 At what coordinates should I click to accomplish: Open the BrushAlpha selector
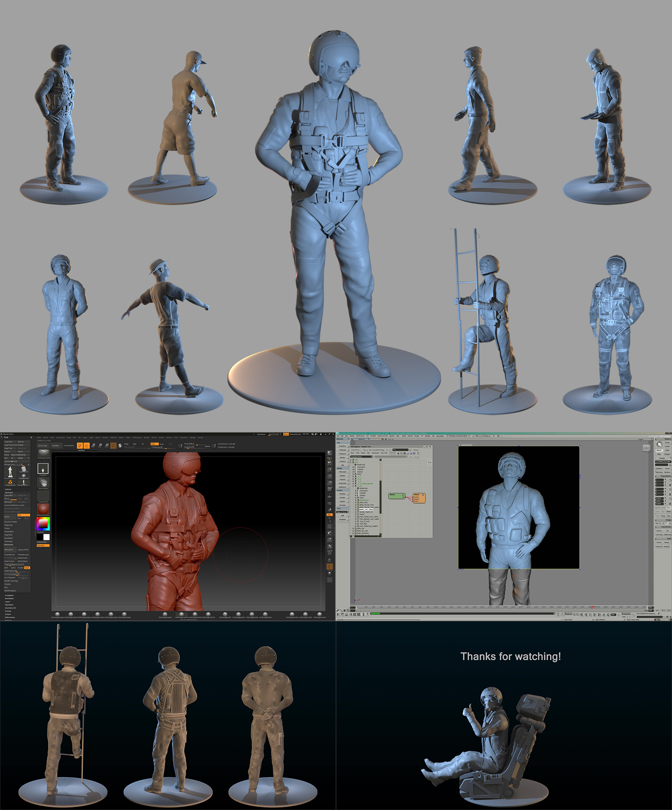click(x=43, y=483)
